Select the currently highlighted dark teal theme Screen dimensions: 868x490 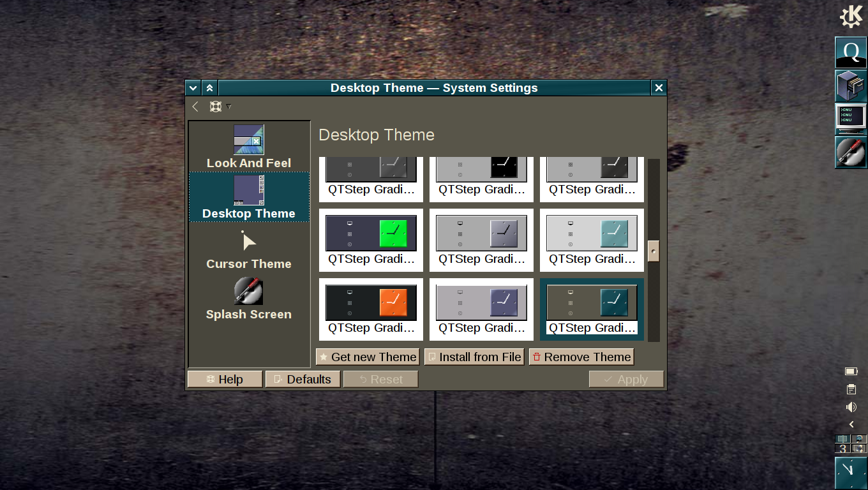click(592, 309)
